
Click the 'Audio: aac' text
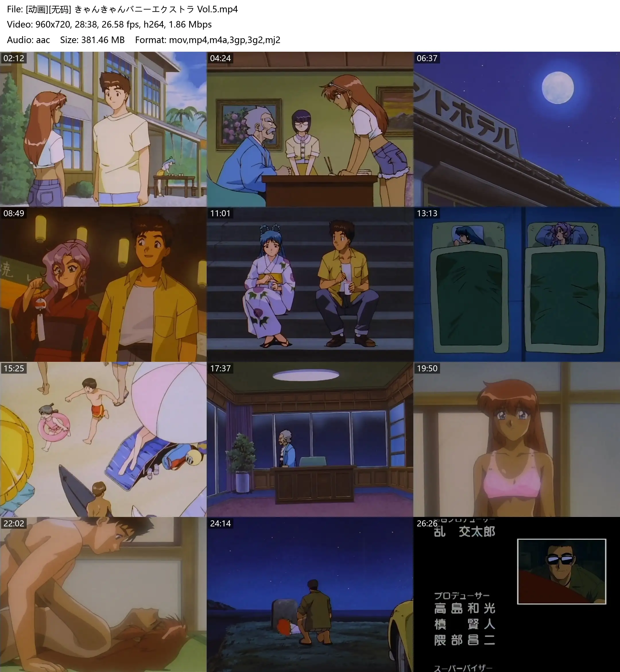coord(28,40)
